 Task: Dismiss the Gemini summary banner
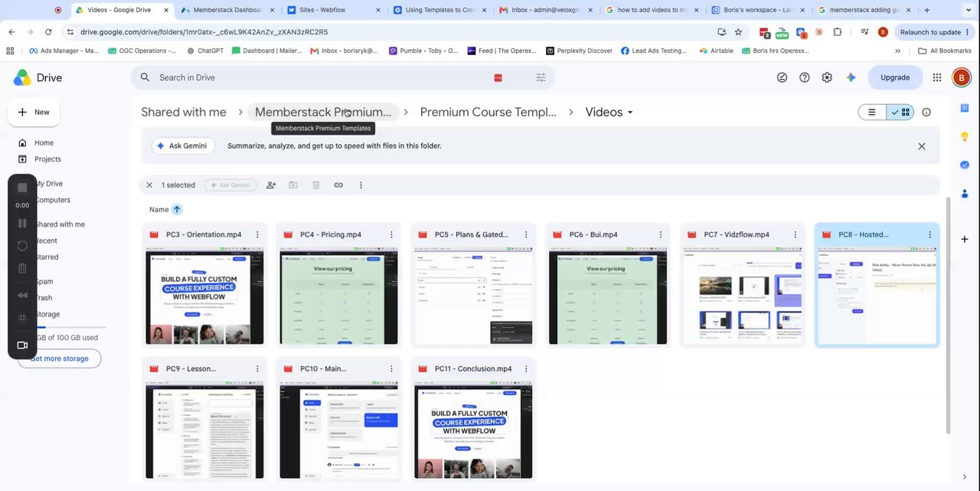tap(922, 146)
